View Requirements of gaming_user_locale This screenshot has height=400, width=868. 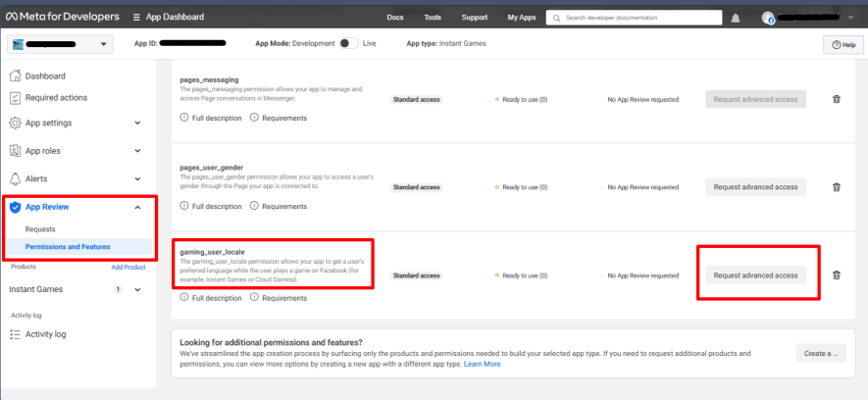pyautogui.click(x=284, y=298)
